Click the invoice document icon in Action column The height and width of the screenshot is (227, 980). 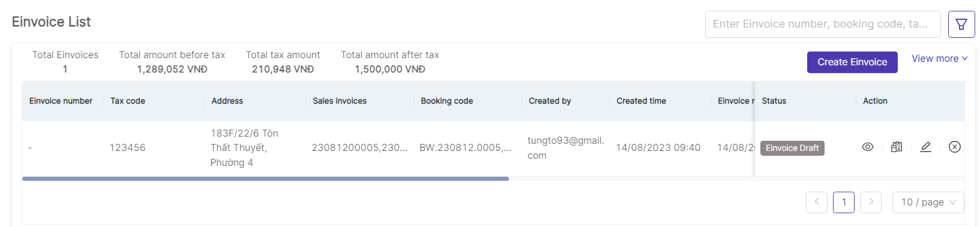pyautogui.click(x=897, y=147)
